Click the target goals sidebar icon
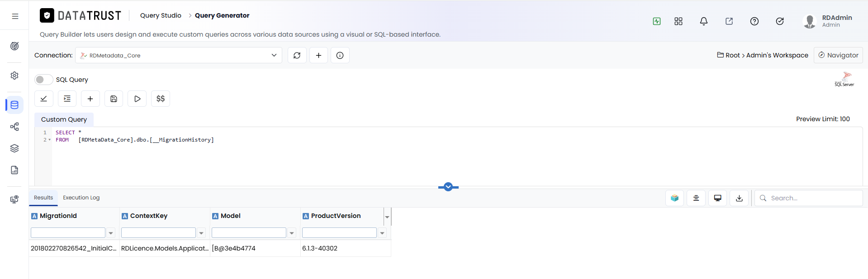The width and height of the screenshot is (868, 279). pos(14,46)
